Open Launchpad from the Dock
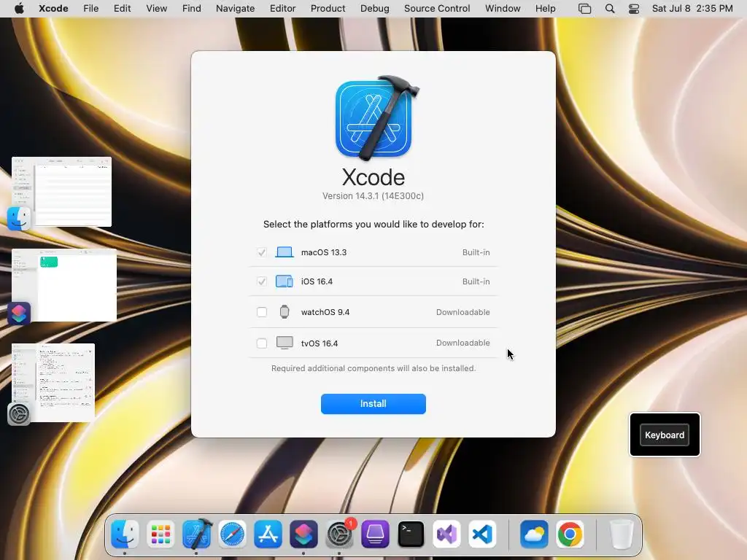The width and height of the screenshot is (747, 560). (160, 534)
